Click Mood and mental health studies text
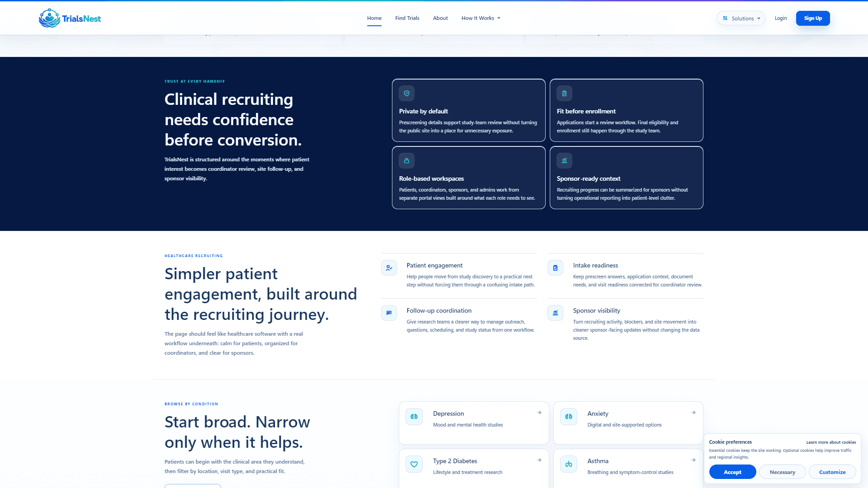 468,425
